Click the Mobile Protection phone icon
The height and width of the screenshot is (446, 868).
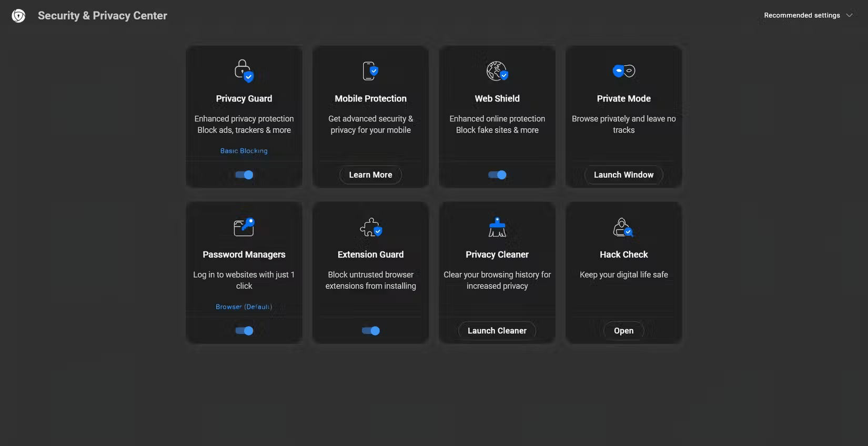point(370,70)
